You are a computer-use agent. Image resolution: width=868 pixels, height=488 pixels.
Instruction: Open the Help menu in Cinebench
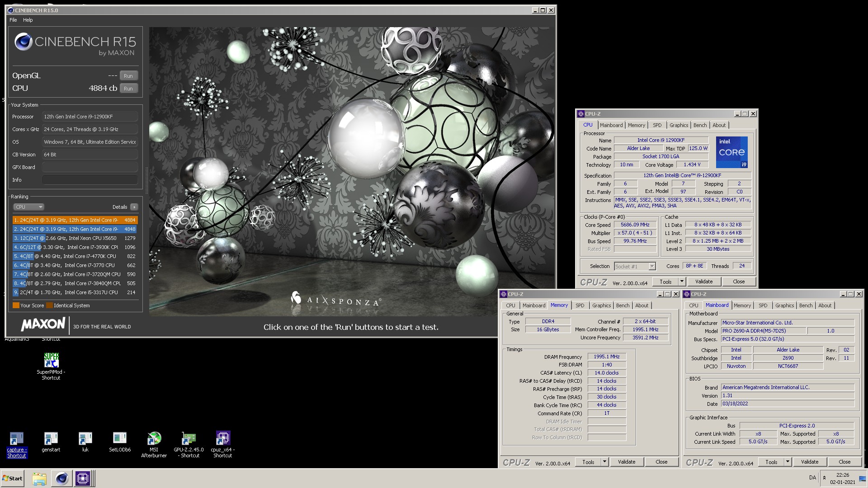pyautogui.click(x=28, y=20)
